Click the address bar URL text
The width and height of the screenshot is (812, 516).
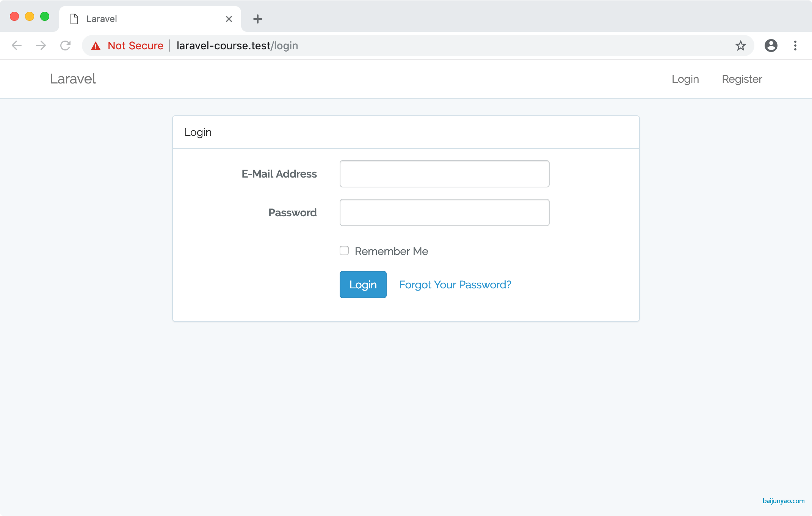point(237,46)
